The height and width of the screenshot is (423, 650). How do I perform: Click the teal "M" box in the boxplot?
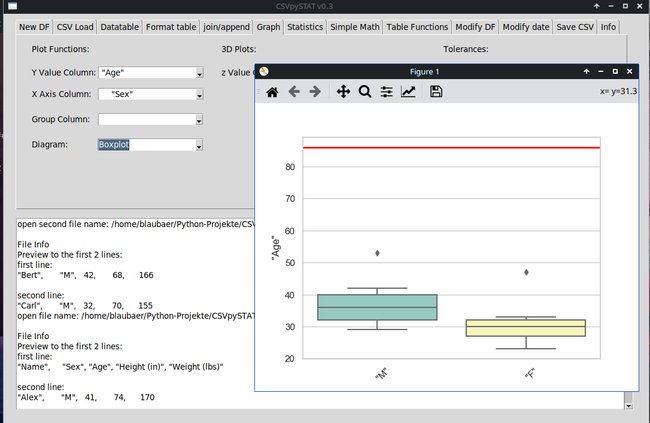(x=377, y=307)
